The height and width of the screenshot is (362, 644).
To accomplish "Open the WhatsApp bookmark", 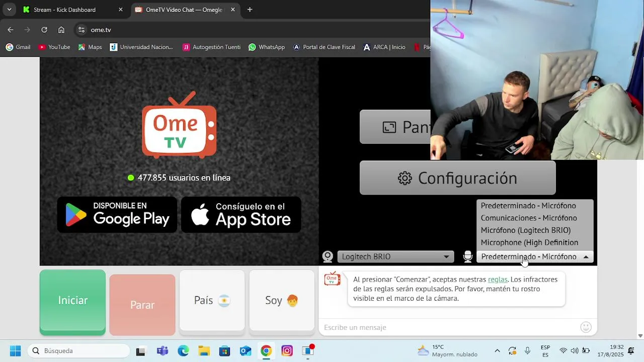I will [267, 47].
